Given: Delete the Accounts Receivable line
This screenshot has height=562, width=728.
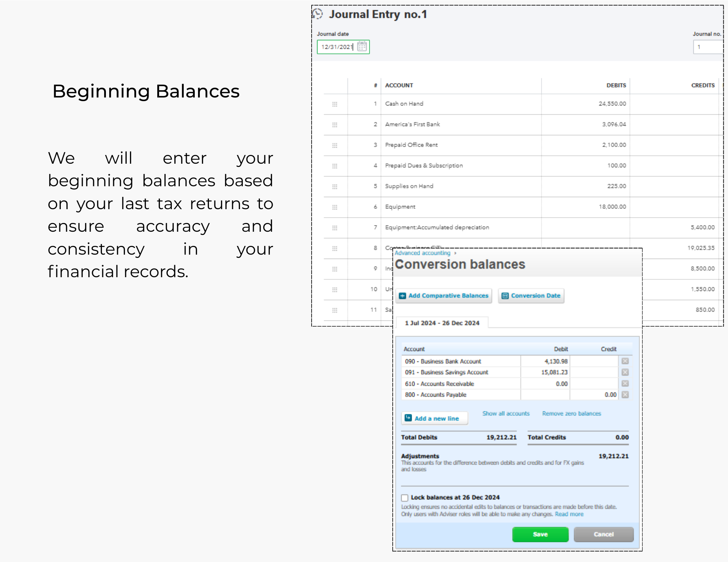Looking at the screenshot, I should (x=625, y=383).
